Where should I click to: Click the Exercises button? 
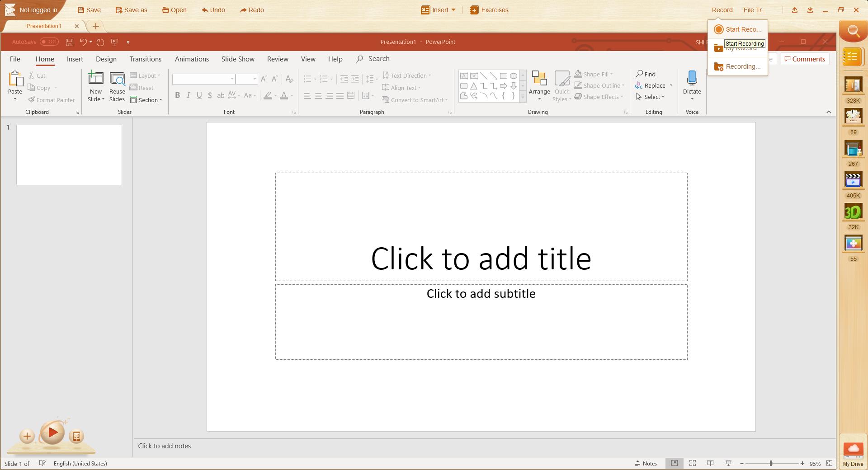click(489, 10)
